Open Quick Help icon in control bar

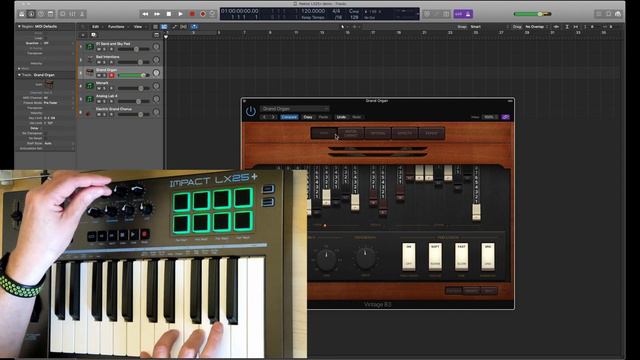point(41,14)
